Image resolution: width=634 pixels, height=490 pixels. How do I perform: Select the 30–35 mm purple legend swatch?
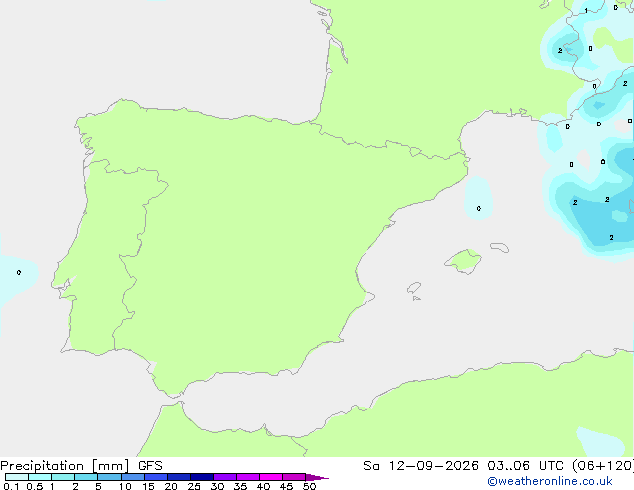click(x=225, y=477)
